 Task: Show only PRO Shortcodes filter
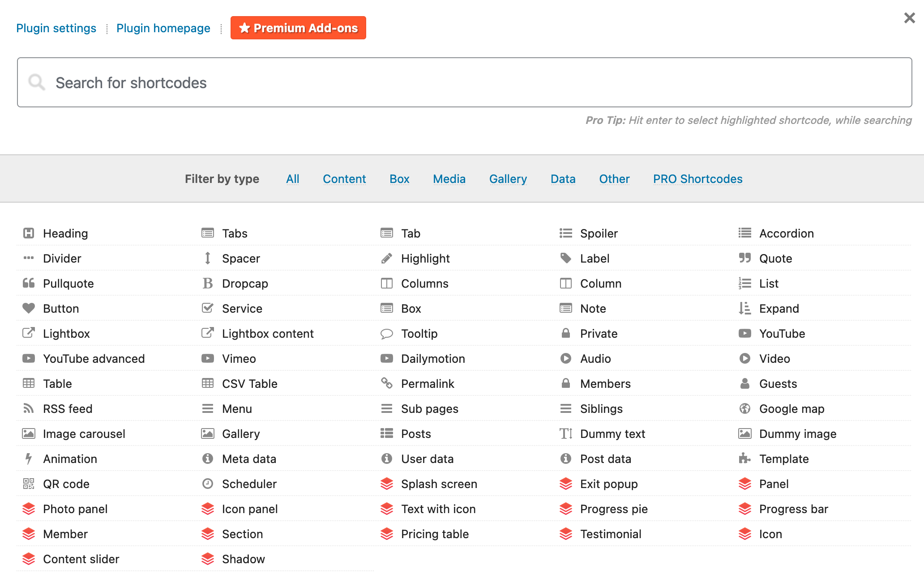(697, 179)
